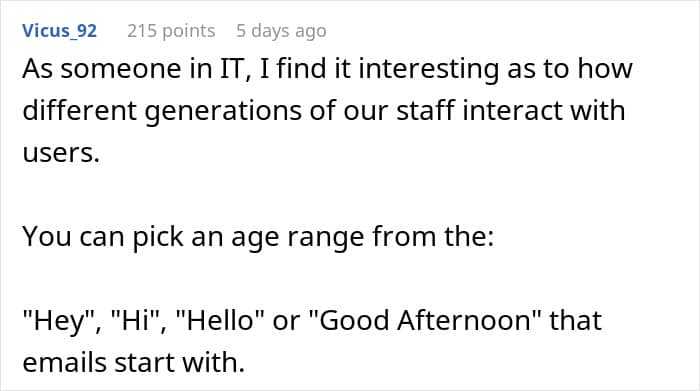Viewport: 700px width, 391px height.
Task: Click the words 'age range'
Action: click(298, 237)
